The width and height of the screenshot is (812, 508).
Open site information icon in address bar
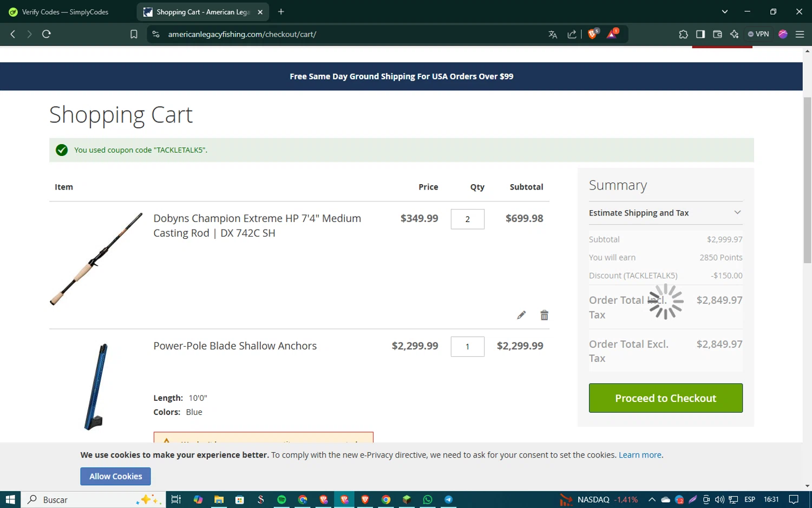pos(156,34)
